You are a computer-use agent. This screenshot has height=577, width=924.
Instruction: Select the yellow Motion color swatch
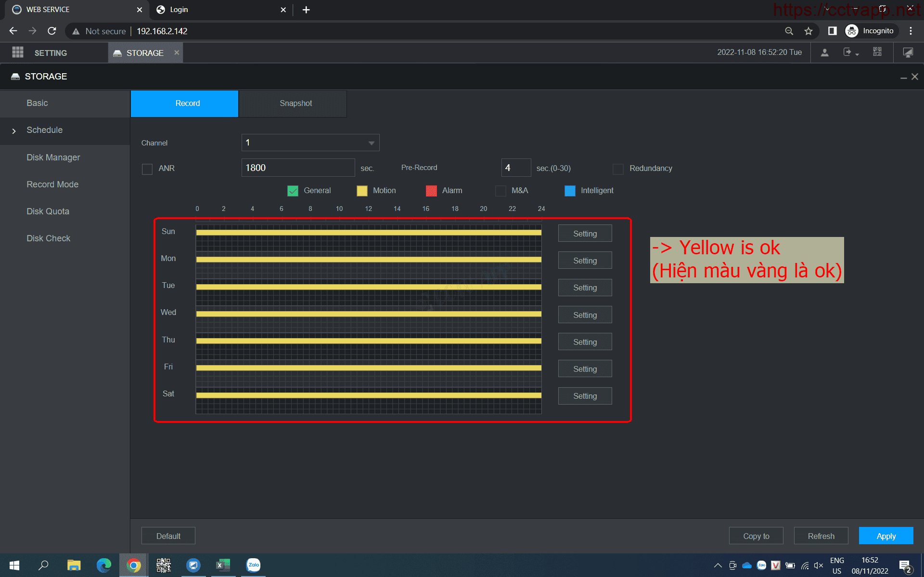(362, 191)
